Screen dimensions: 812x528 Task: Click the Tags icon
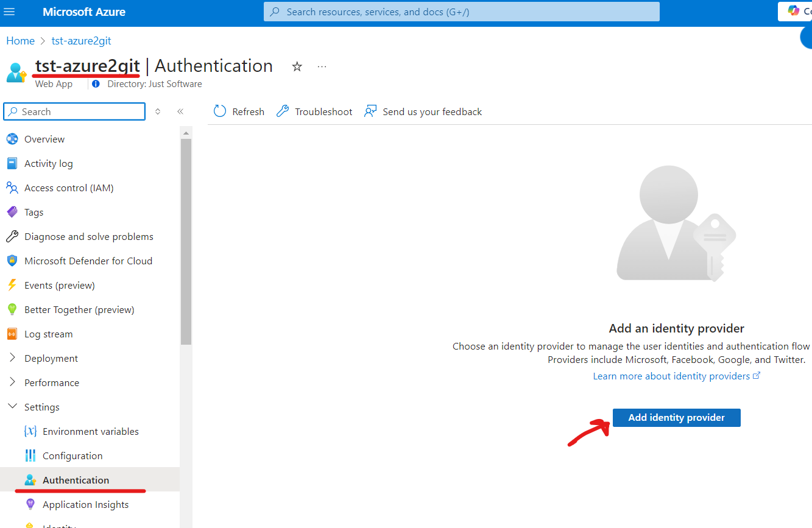(x=12, y=212)
